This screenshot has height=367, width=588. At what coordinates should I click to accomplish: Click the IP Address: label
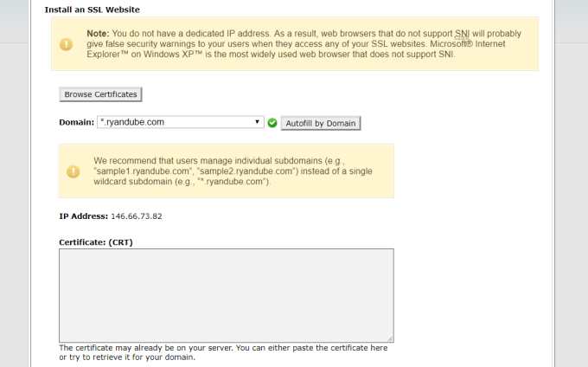pyautogui.click(x=83, y=216)
